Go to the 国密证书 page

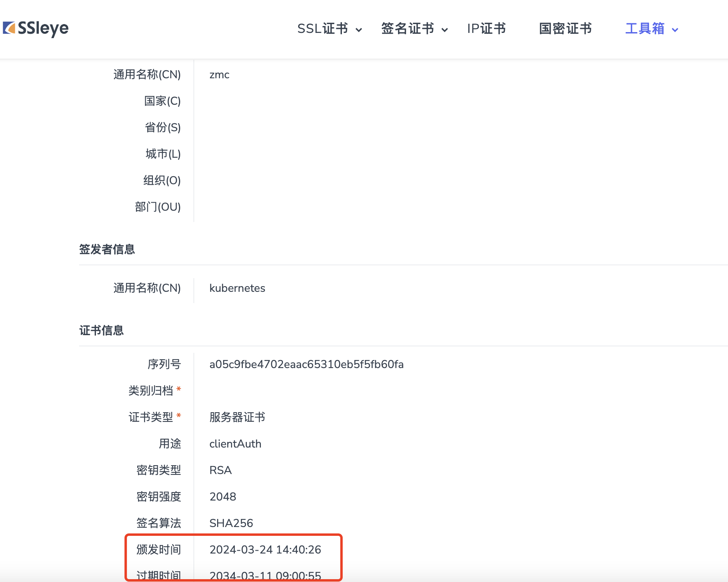565,29
